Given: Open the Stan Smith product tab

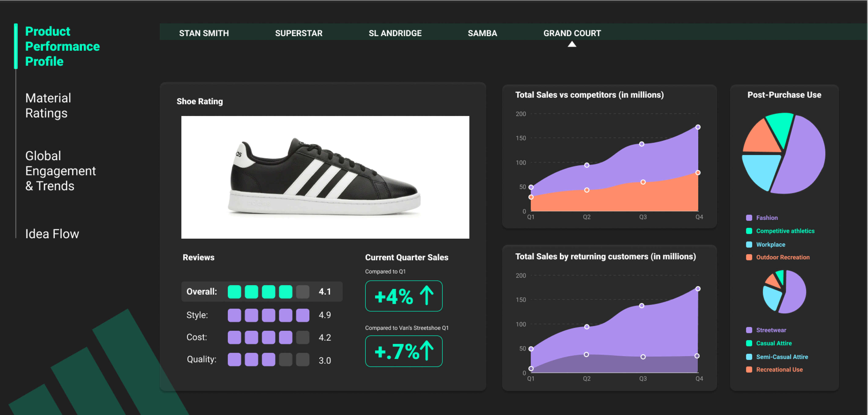Looking at the screenshot, I should tap(204, 33).
